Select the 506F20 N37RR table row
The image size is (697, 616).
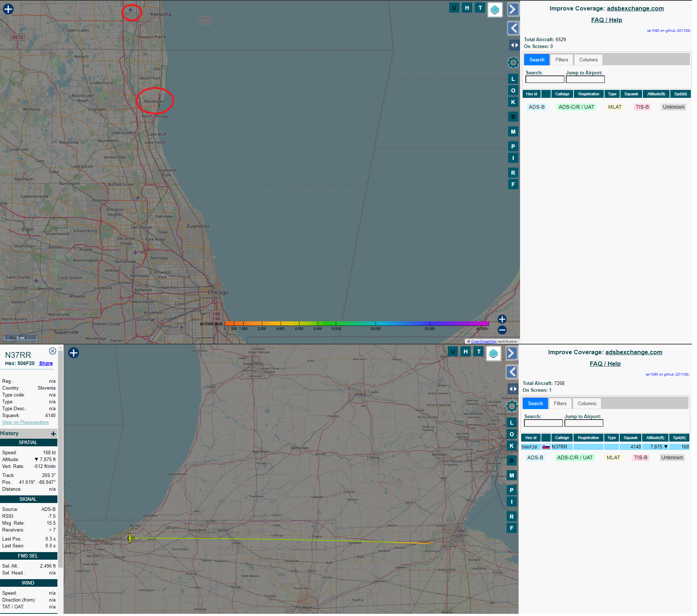pyautogui.click(x=605, y=447)
